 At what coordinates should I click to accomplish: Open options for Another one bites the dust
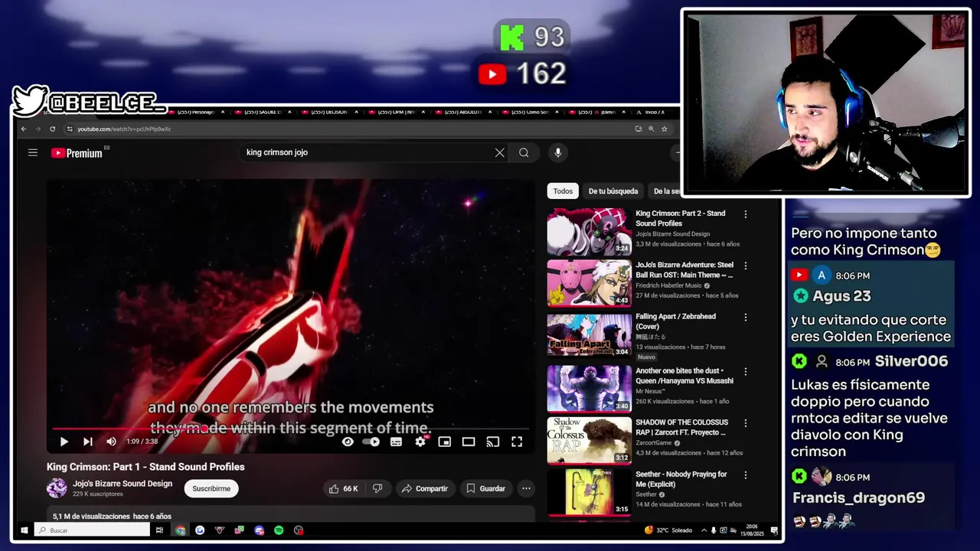746,371
